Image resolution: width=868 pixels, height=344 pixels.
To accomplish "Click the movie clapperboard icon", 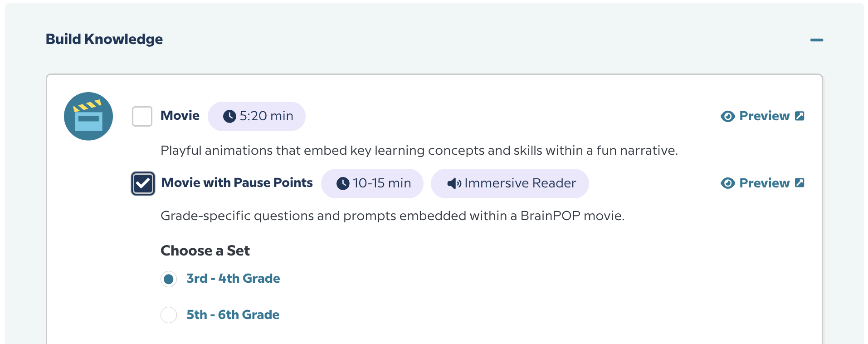I will [x=88, y=116].
